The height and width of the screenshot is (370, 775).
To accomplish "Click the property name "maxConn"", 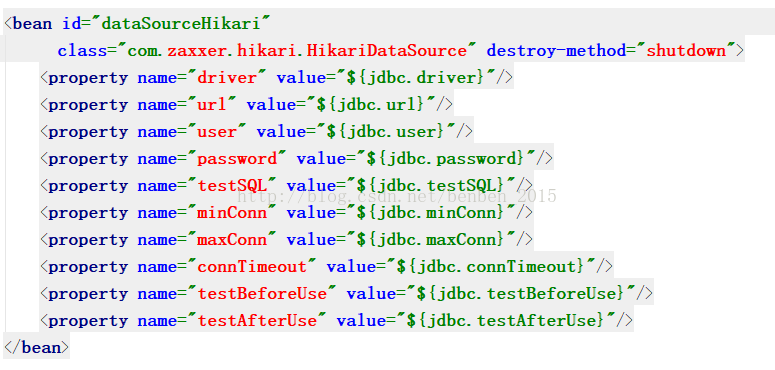I will click(x=232, y=240).
